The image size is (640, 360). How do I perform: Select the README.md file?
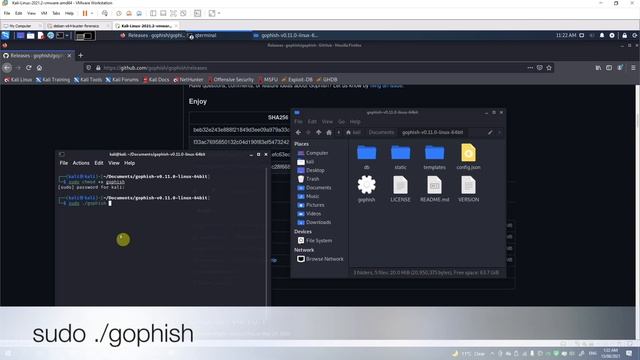434,189
